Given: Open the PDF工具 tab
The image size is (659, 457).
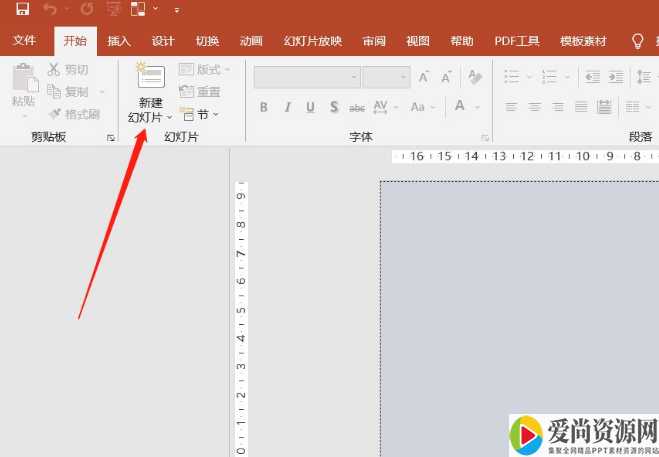Looking at the screenshot, I should 517,41.
